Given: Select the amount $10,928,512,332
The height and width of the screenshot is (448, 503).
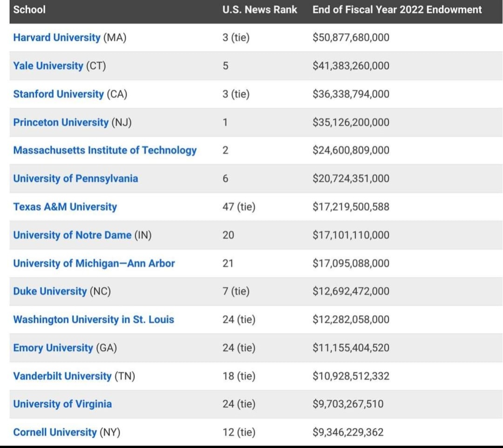Looking at the screenshot, I should (x=351, y=376).
